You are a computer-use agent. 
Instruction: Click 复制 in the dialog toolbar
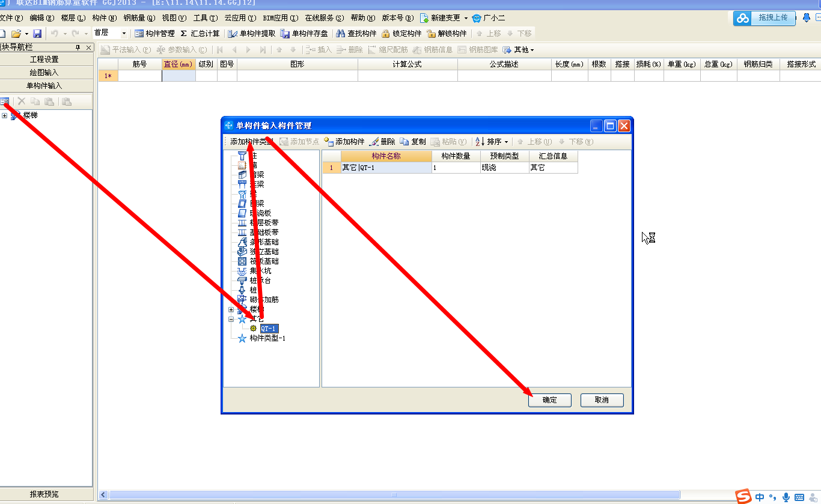coord(413,142)
